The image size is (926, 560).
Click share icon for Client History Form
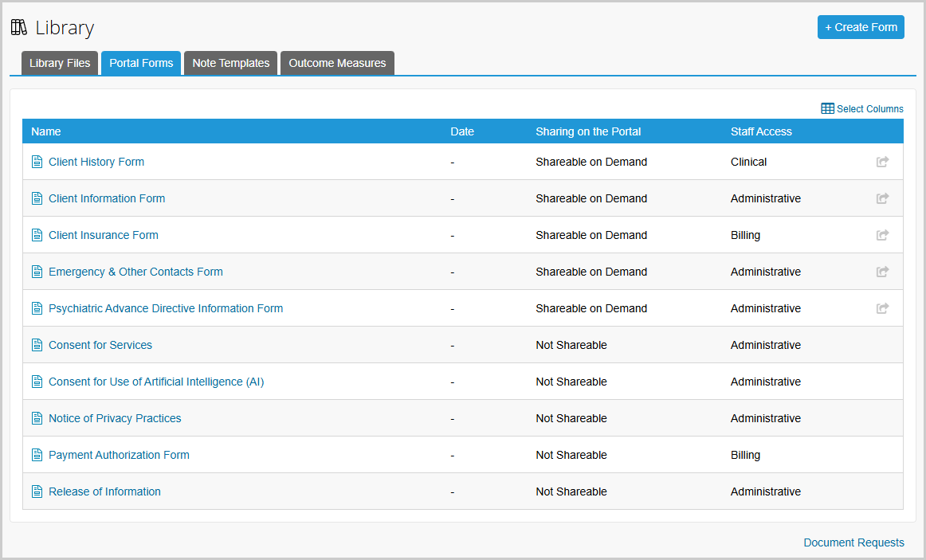882,162
